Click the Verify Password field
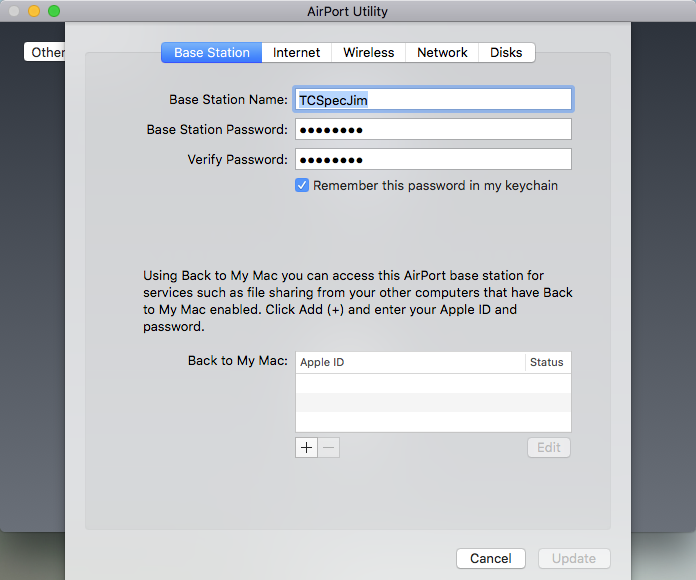The image size is (696, 580). click(433, 159)
